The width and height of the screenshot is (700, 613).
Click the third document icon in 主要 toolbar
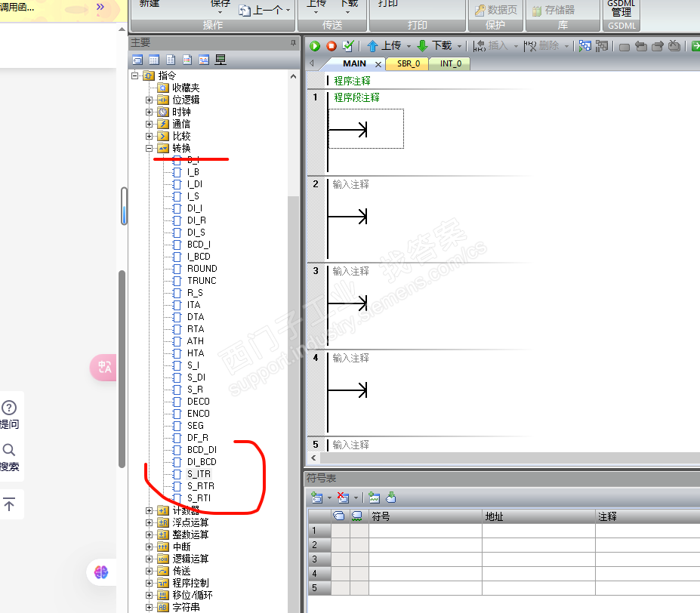click(x=171, y=60)
